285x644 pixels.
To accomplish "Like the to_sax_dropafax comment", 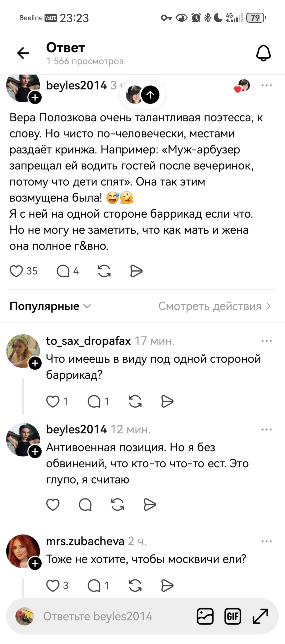I will (x=53, y=401).
